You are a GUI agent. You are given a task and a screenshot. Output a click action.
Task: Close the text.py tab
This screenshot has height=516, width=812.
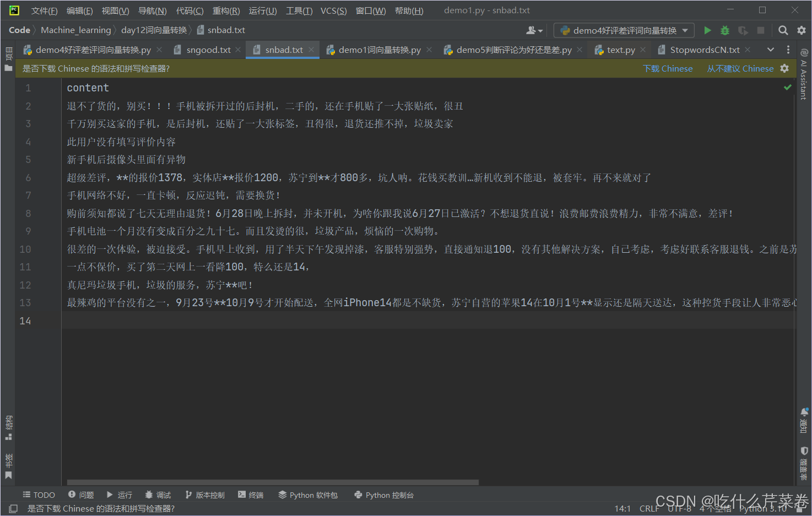pos(643,50)
